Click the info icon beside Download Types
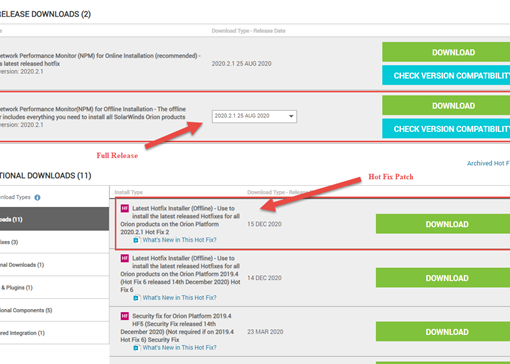This screenshot has width=510, height=364. [37, 198]
